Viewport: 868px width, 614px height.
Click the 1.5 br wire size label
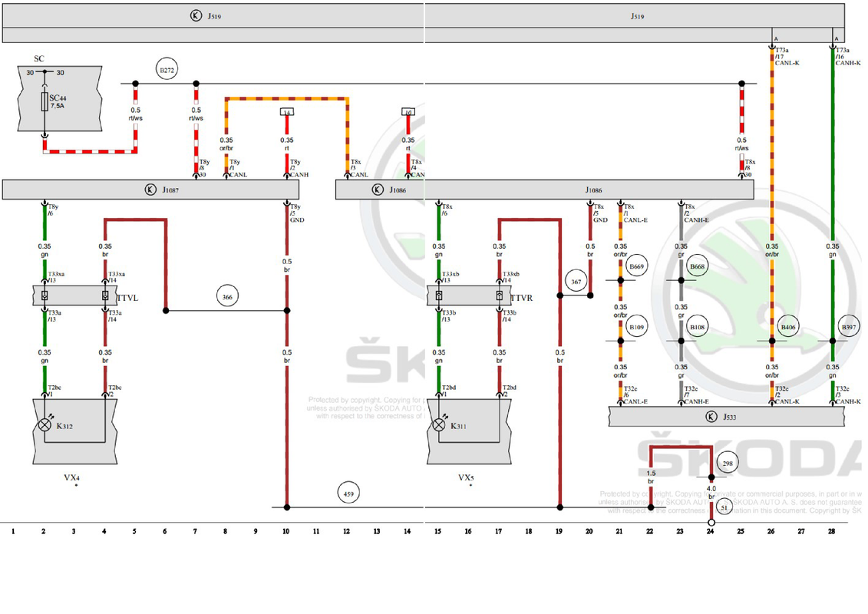[651, 477]
